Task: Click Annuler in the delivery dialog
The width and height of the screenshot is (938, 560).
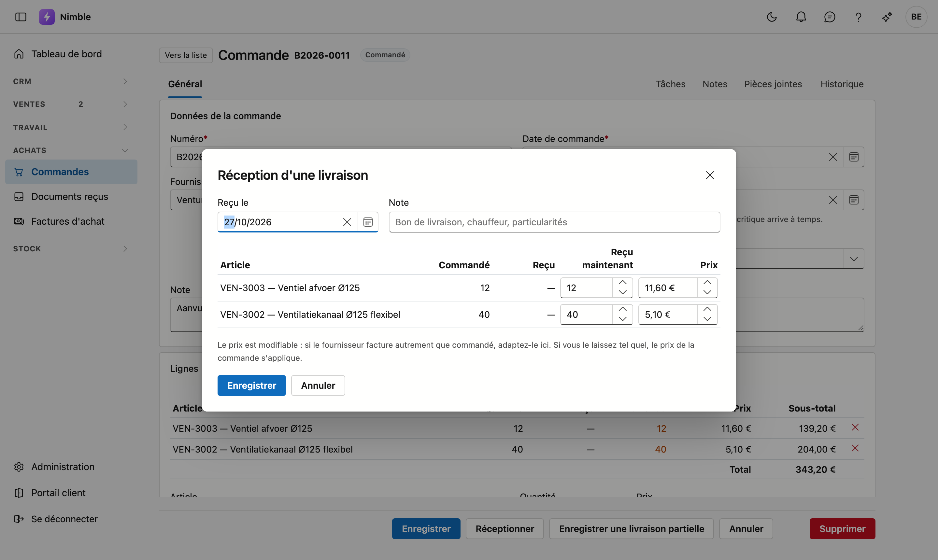Action: (318, 385)
